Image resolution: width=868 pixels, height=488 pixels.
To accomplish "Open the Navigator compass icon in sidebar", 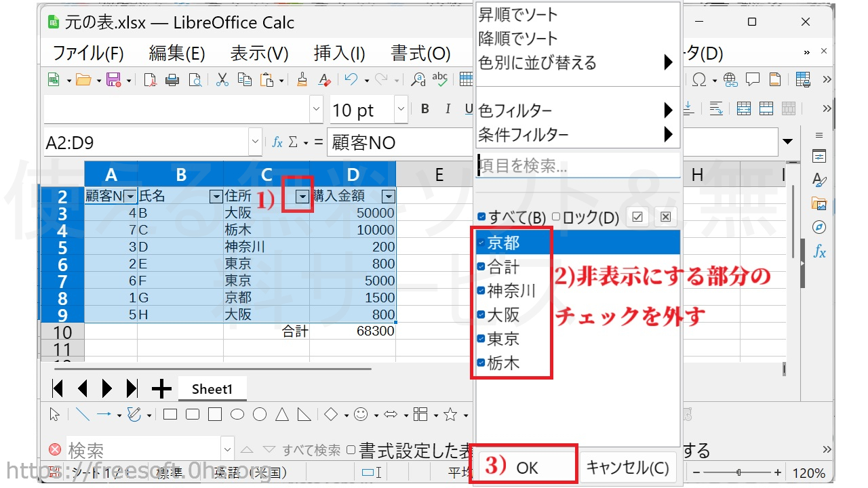I will tap(819, 226).
